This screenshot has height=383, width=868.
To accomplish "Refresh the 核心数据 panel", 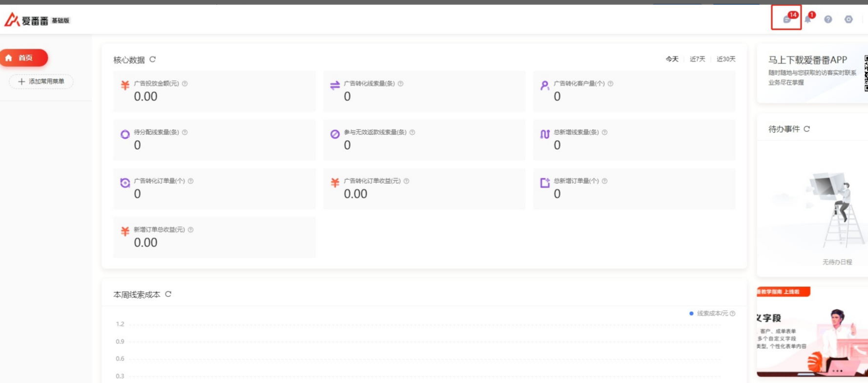I will pos(153,60).
